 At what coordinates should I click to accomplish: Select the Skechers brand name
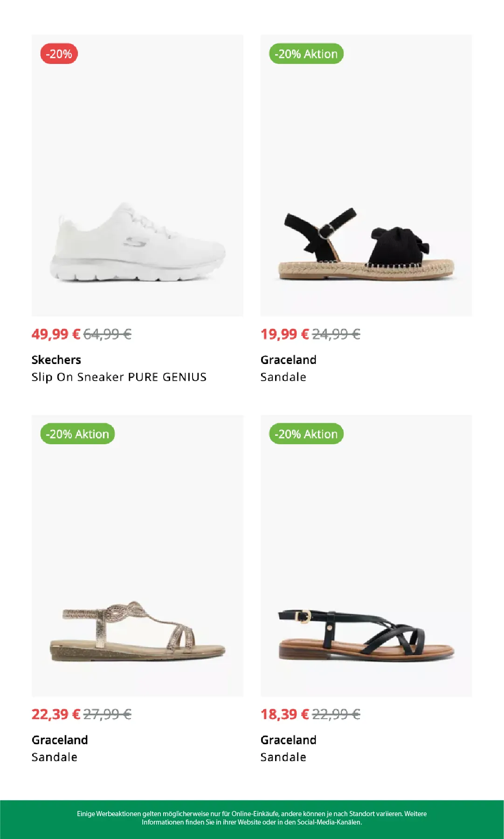(56, 360)
